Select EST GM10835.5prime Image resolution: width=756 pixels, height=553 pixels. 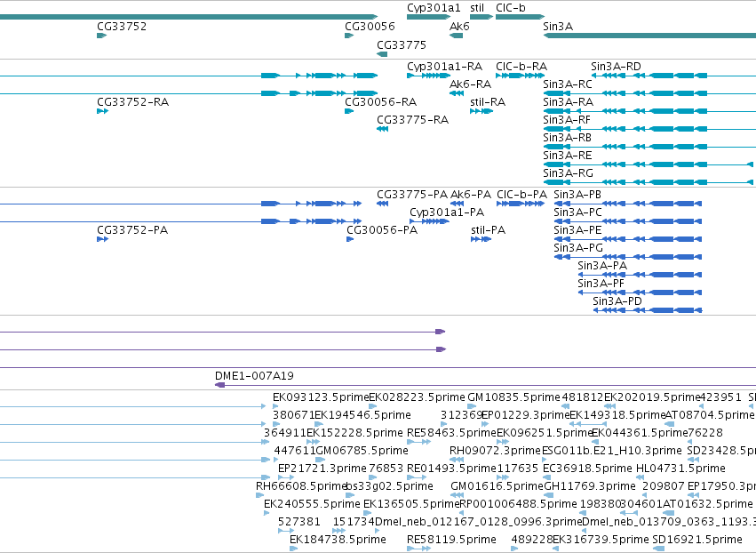click(513, 397)
